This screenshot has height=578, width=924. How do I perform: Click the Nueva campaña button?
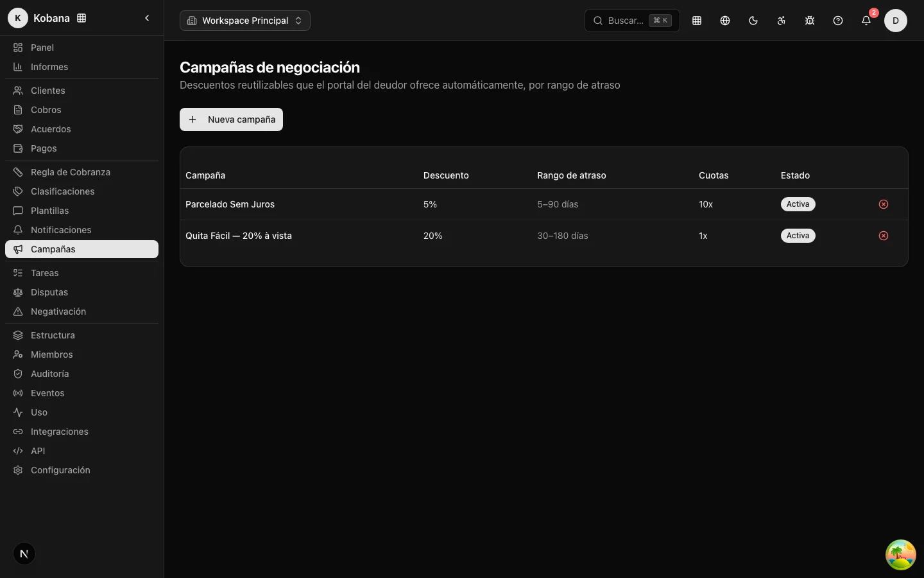(x=231, y=119)
